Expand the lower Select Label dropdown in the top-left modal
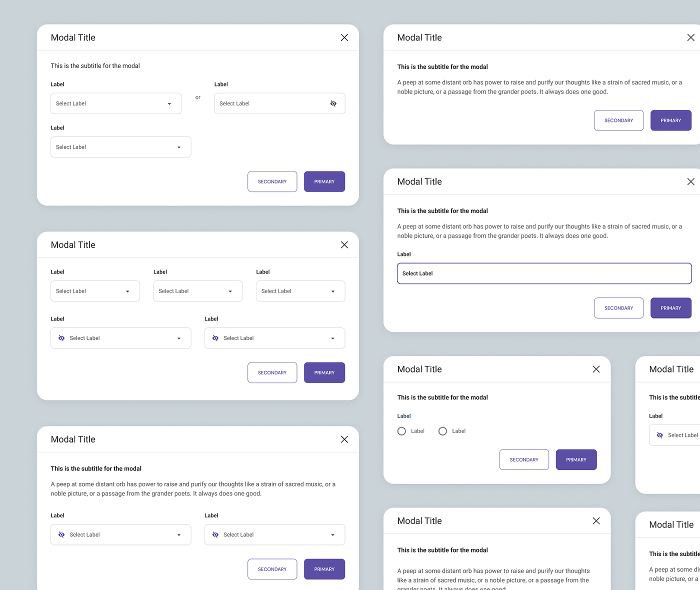 121,147
